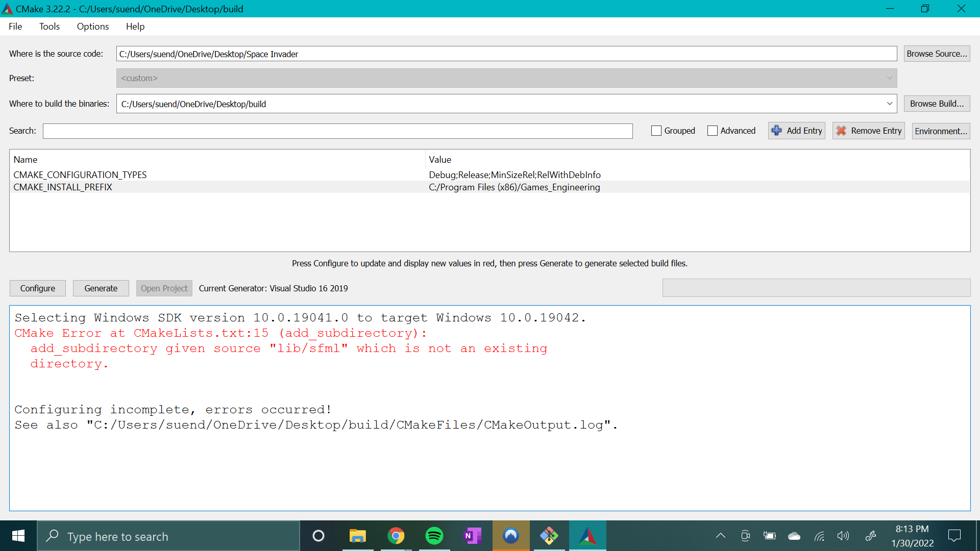Open OneNote from the taskbar
This screenshot has height=551, width=980.
473,536
